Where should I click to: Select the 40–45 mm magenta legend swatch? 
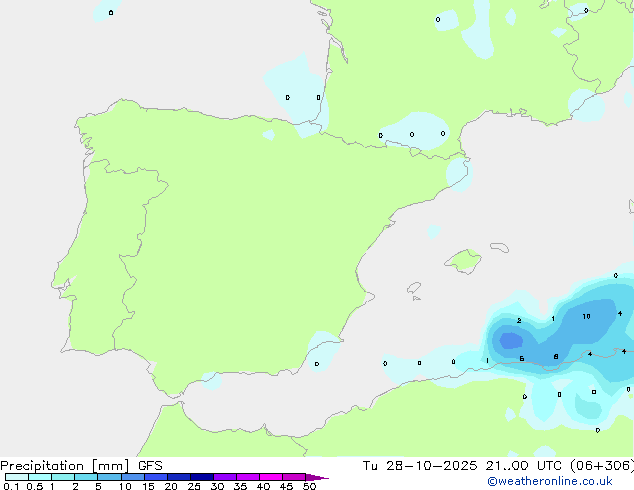[x=271, y=477]
